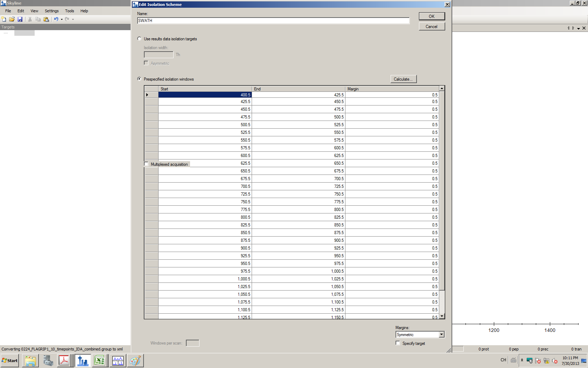Open Excel from the taskbar
Viewport: 588px width, 368px height.
[100, 360]
